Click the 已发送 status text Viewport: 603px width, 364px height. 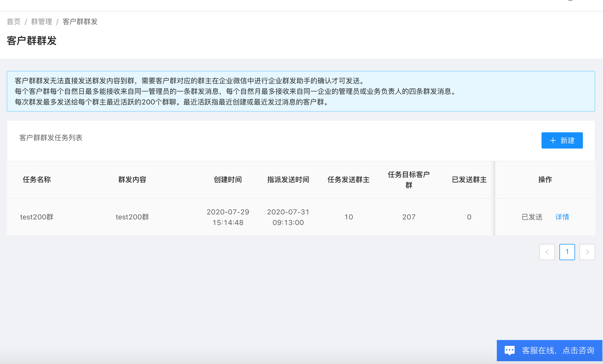[x=532, y=217]
